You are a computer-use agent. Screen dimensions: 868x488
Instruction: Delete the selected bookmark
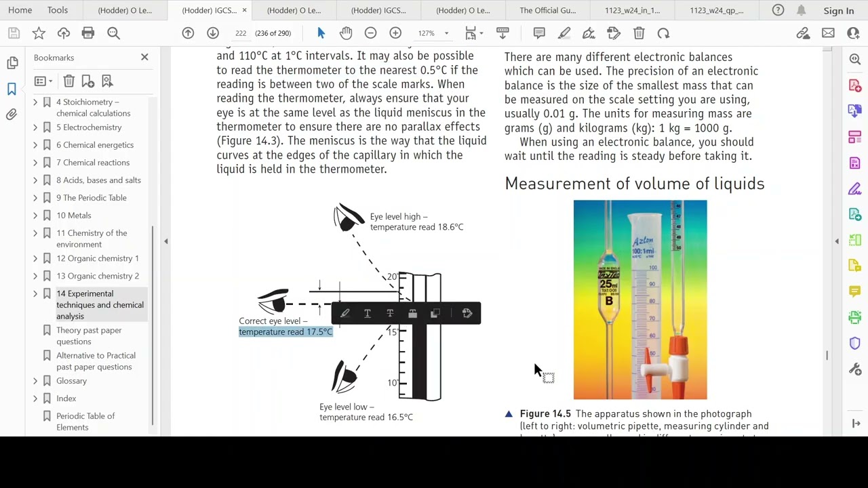click(x=68, y=81)
